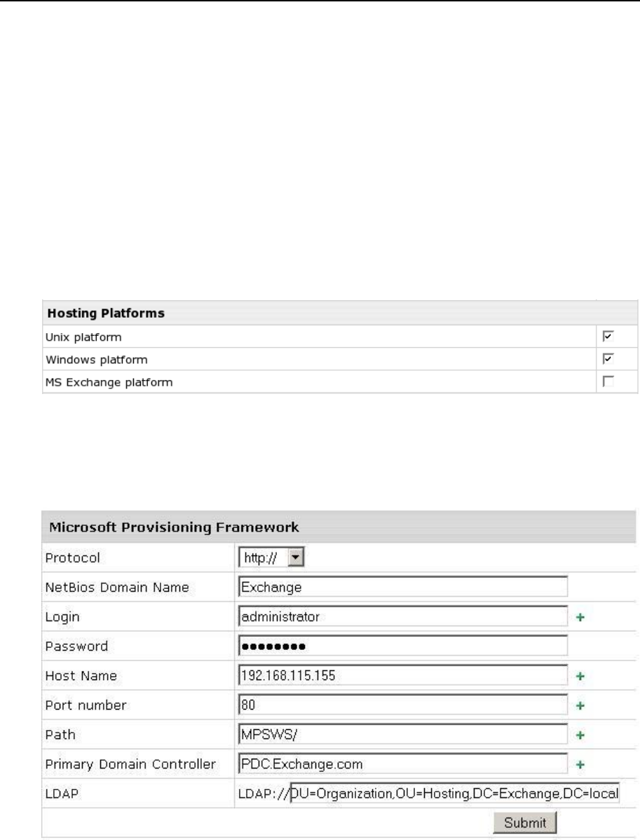Uncheck the Unix platform checkbox

coord(608,337)
